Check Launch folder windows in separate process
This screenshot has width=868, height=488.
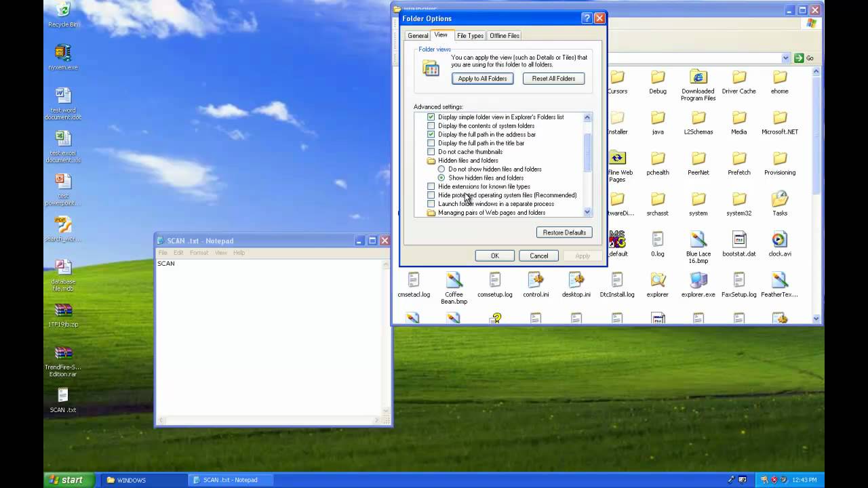(x=431, y=204)
